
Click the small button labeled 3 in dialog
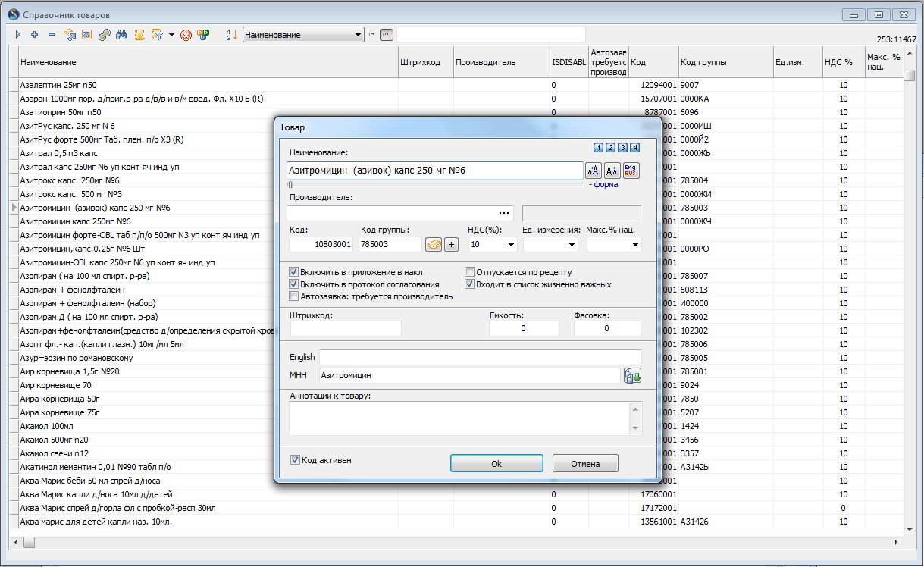pyautogui.click(x=622, y=147)
